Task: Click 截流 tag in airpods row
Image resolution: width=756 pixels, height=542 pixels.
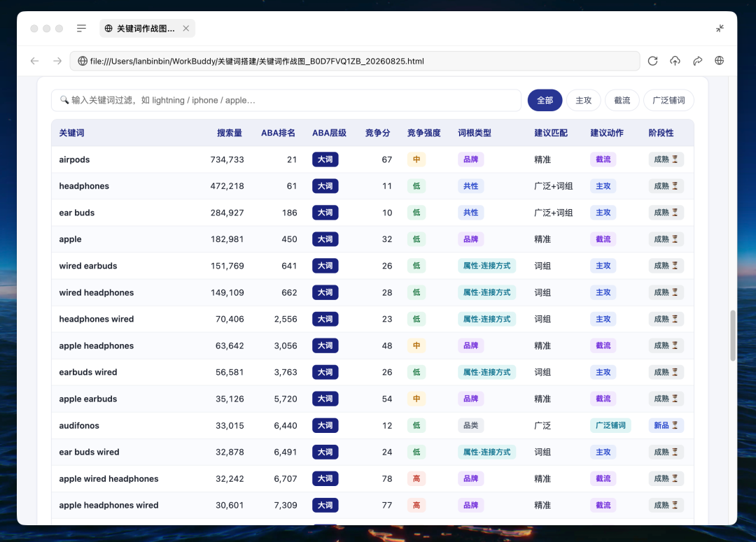Action: pos(603,159)
